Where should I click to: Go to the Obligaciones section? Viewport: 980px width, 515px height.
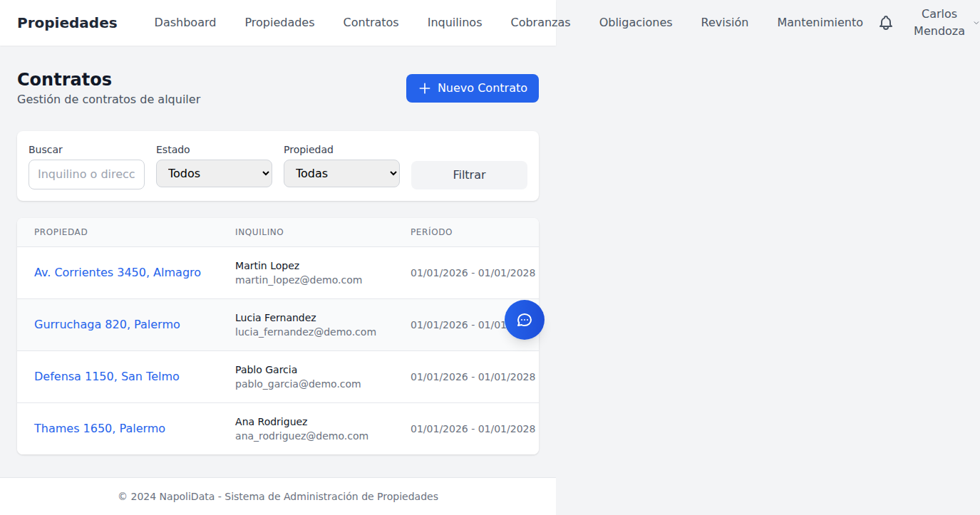[x=635, y=22]
